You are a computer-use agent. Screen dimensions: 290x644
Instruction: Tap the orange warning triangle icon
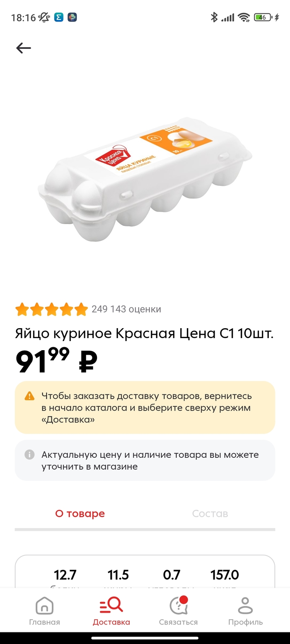[x=29, y=396]
